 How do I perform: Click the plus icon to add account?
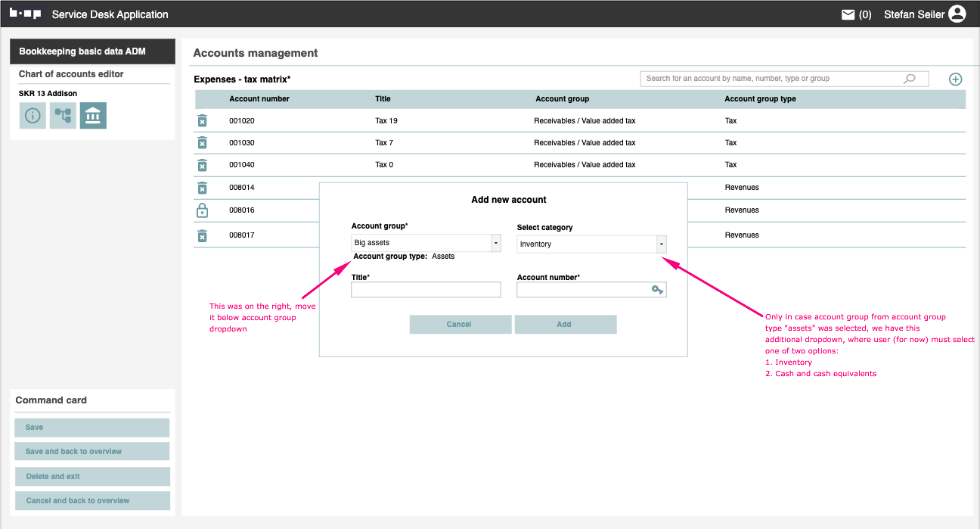coord(955,79)
